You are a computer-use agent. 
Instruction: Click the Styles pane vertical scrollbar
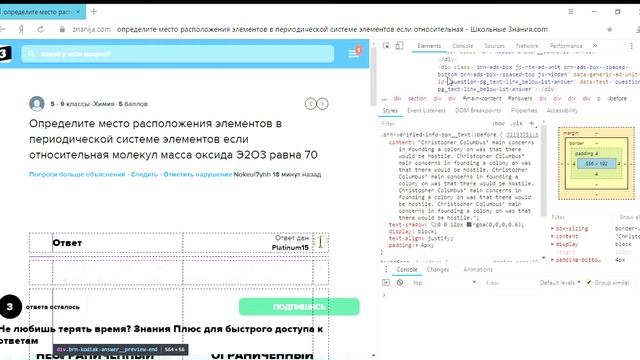[x=543, y=171]
